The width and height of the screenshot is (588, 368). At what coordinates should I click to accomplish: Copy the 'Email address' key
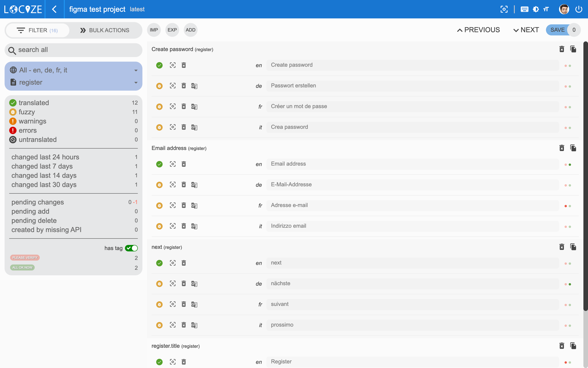click(x=573, y=148)
